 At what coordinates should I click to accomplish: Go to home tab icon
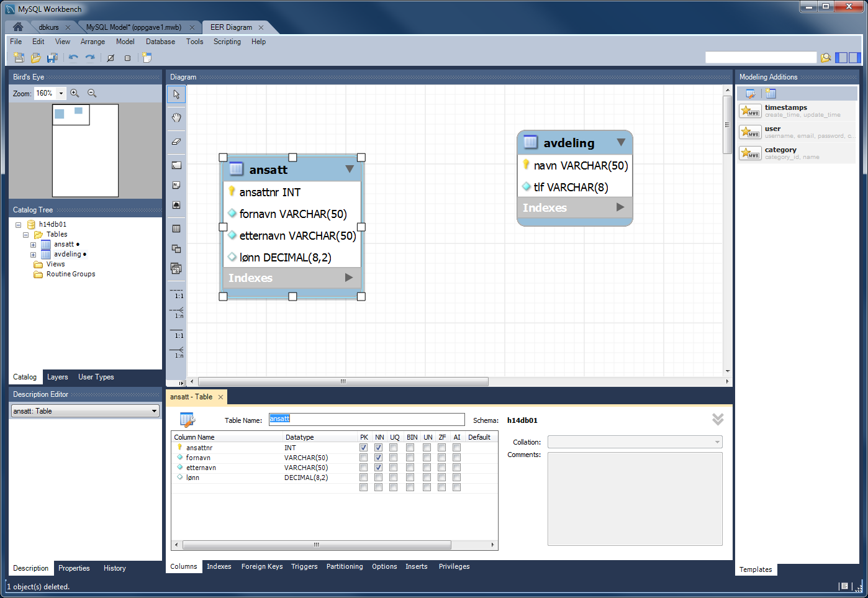point(18,27)
